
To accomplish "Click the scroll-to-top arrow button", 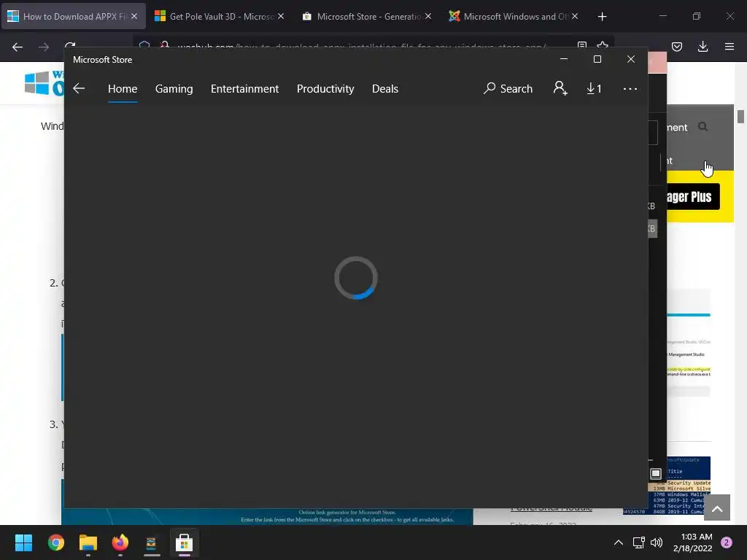I will click(717, 507).
